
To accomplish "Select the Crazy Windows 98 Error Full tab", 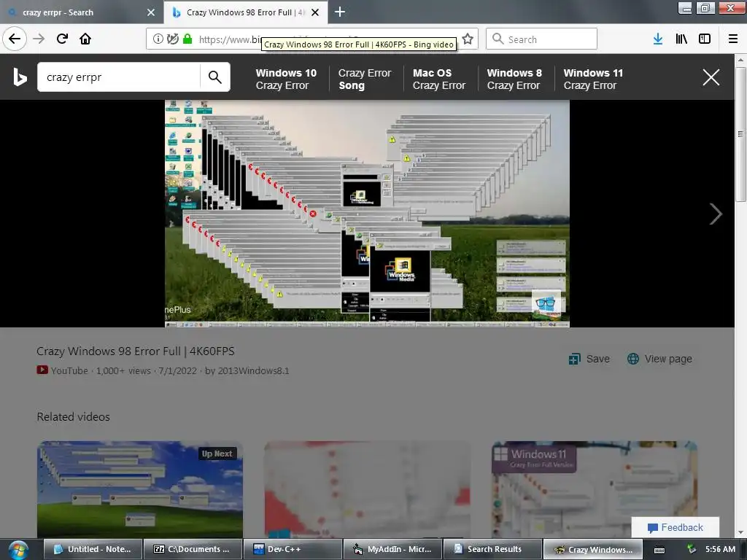I will (x=245, y=12).
